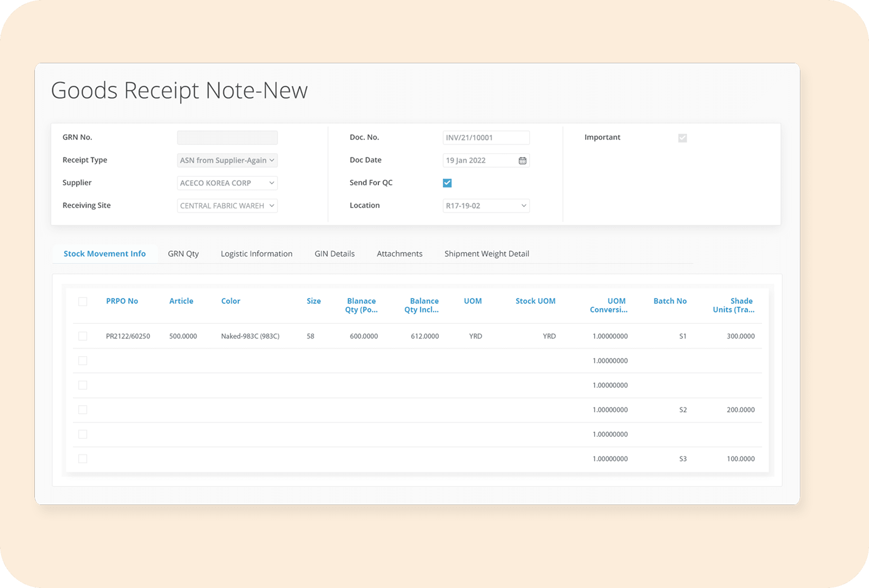This screenshot has height=588, width=869.
Task: Open the Attachments tab
Action: click(400, 254)
